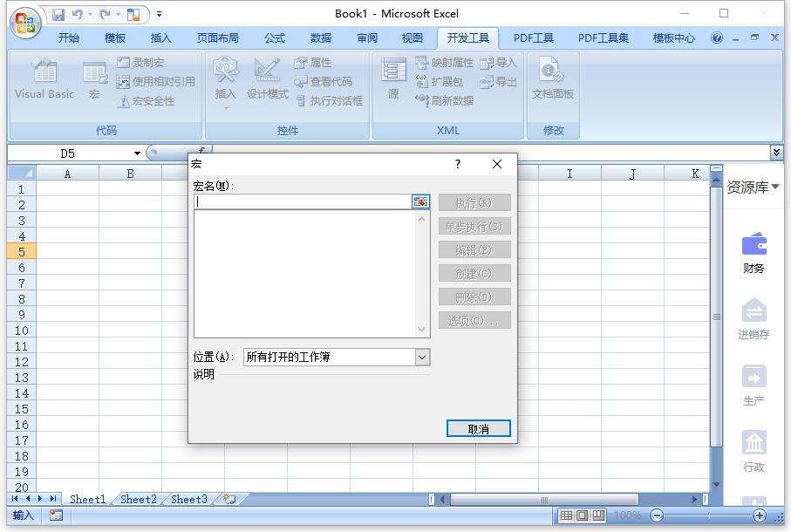Click 属性 properties in controls group
The width and height of the screenshot is (791, 532).
pos(313,63)
